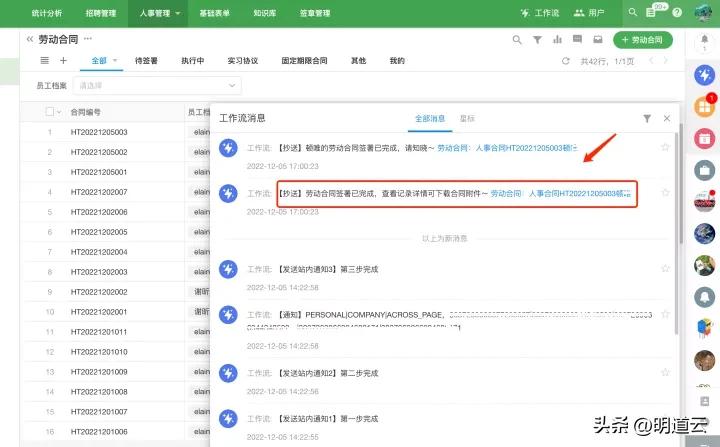This screenshot has height=447, width=720.
Task: Switch to the 固定期限合同 view tab
Action: click(x=304, y=61)
